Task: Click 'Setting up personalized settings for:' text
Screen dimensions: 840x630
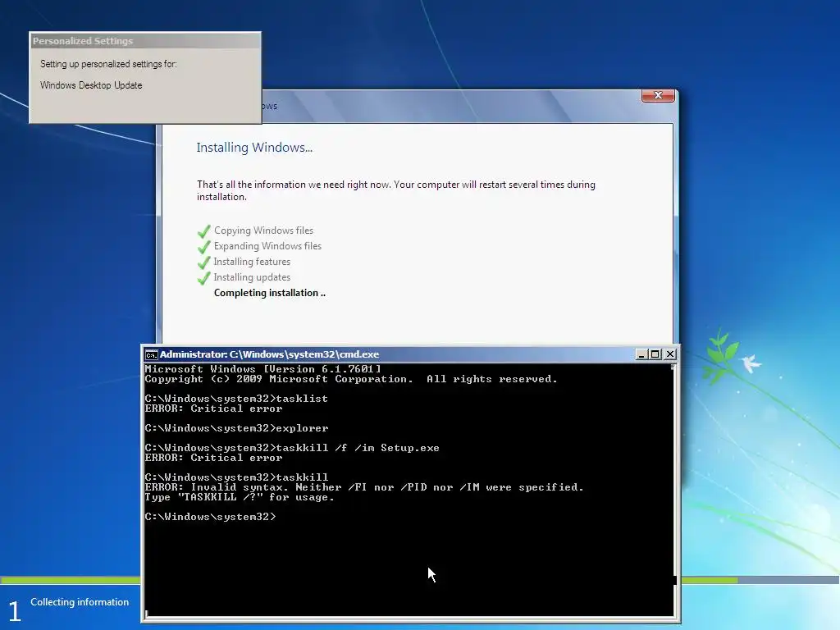Action: [108, 64]
